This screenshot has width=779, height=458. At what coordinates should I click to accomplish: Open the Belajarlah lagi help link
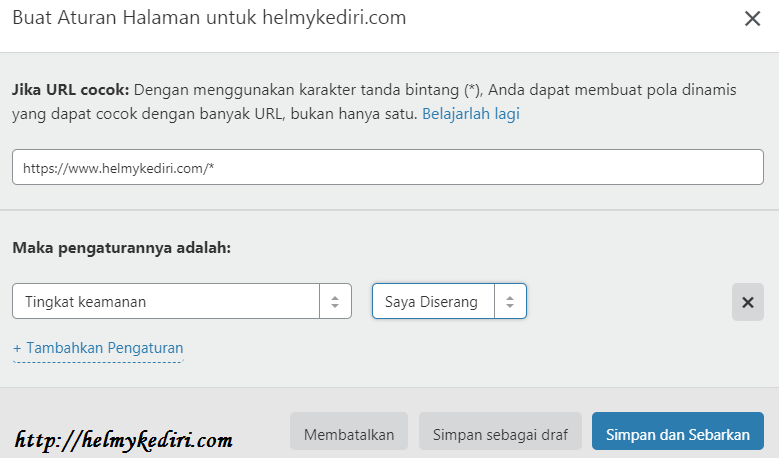pos(470,114)
